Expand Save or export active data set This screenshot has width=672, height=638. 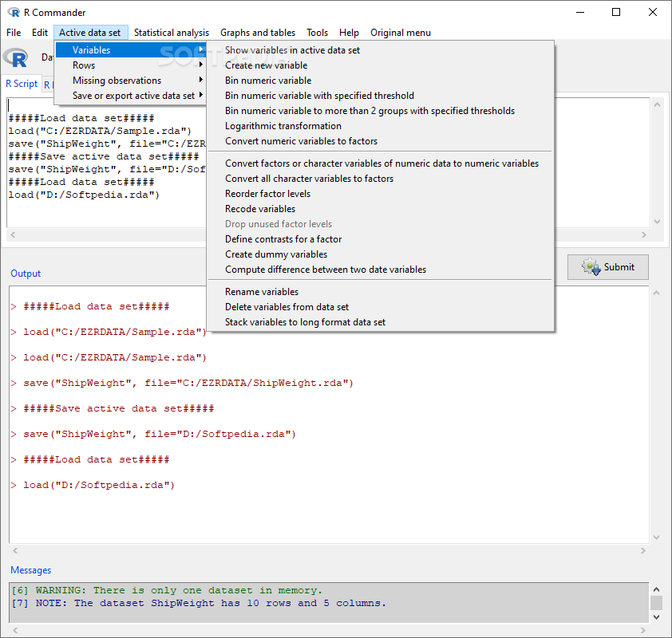131,96
